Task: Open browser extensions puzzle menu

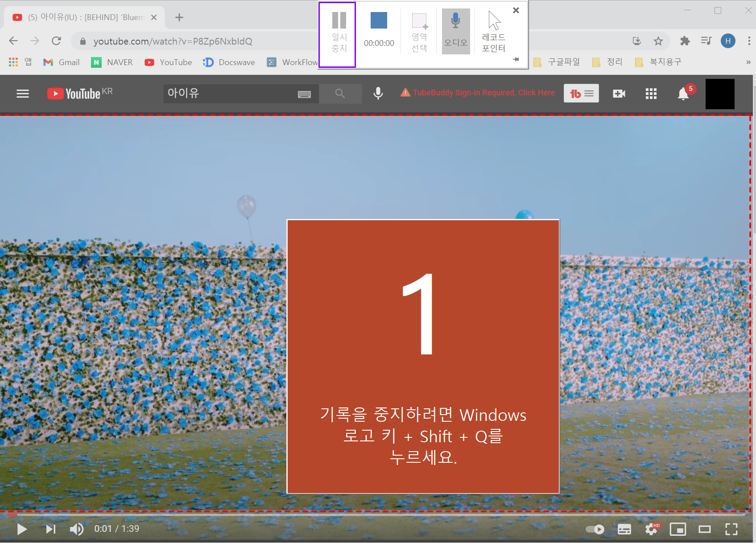Action: (685, 41)
